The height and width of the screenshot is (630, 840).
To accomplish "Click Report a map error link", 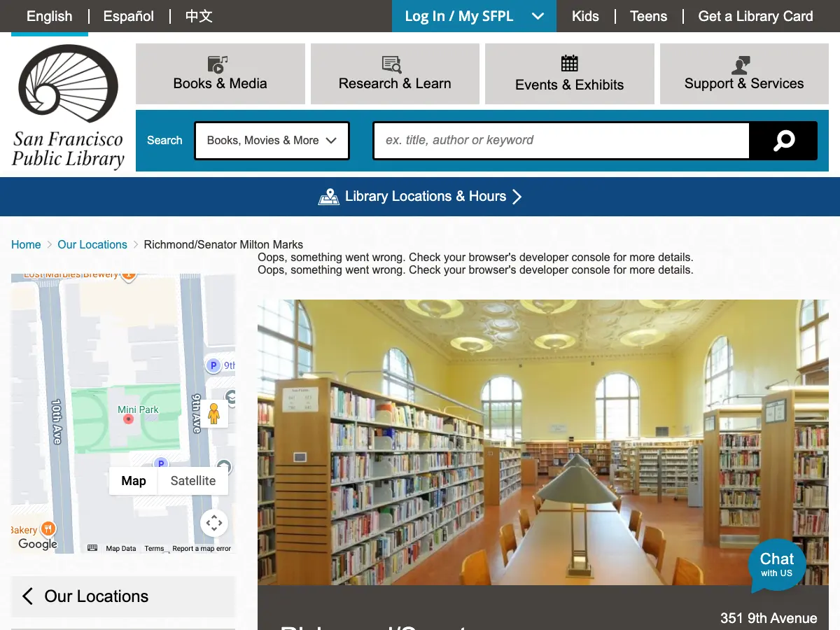I will point(202,548).
